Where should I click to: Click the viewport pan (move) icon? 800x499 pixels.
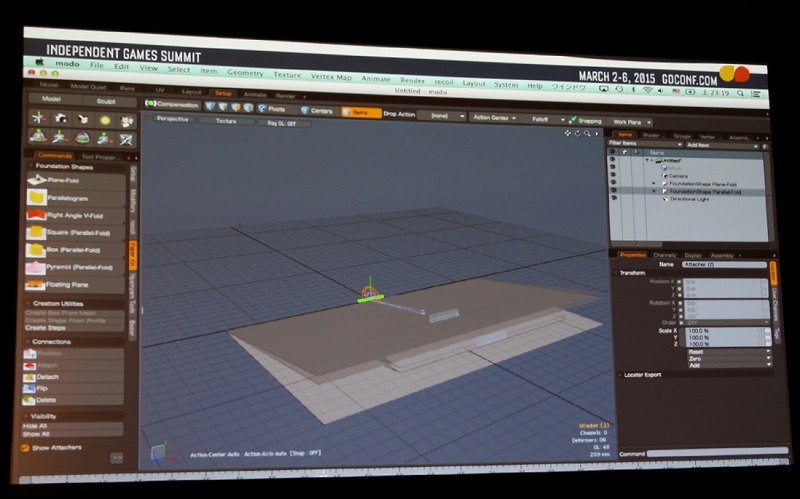[x=567, y=133]
